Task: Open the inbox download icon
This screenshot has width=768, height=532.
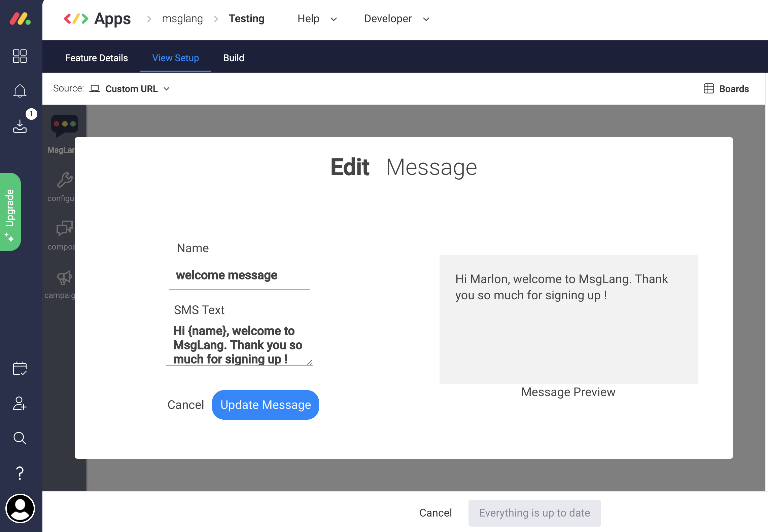Action: point(20,127)
